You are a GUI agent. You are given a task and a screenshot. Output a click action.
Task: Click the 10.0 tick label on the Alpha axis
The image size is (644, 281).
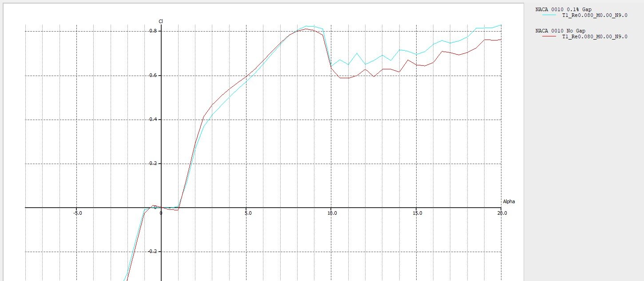331,213
